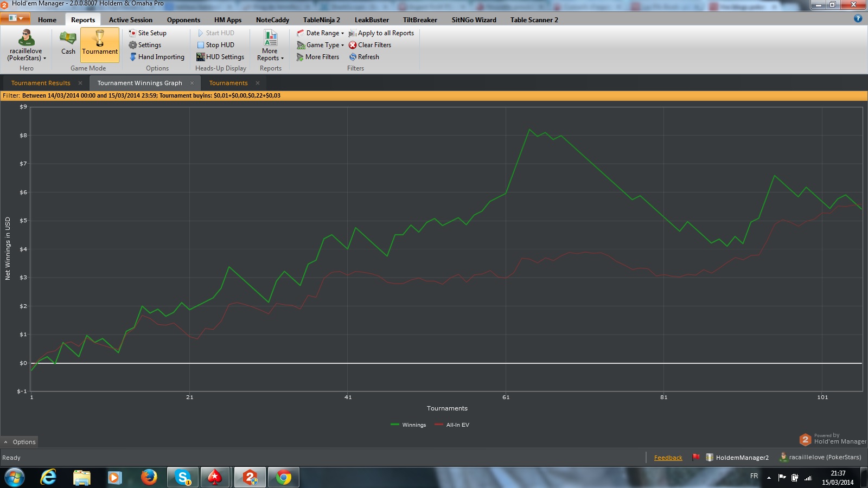Show hidden system tray icons
868x488 pixels.
[x=769, y=478]
